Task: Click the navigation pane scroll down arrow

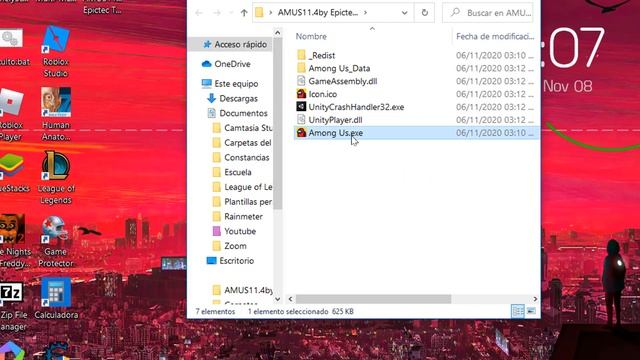Action: coord(278,299)
